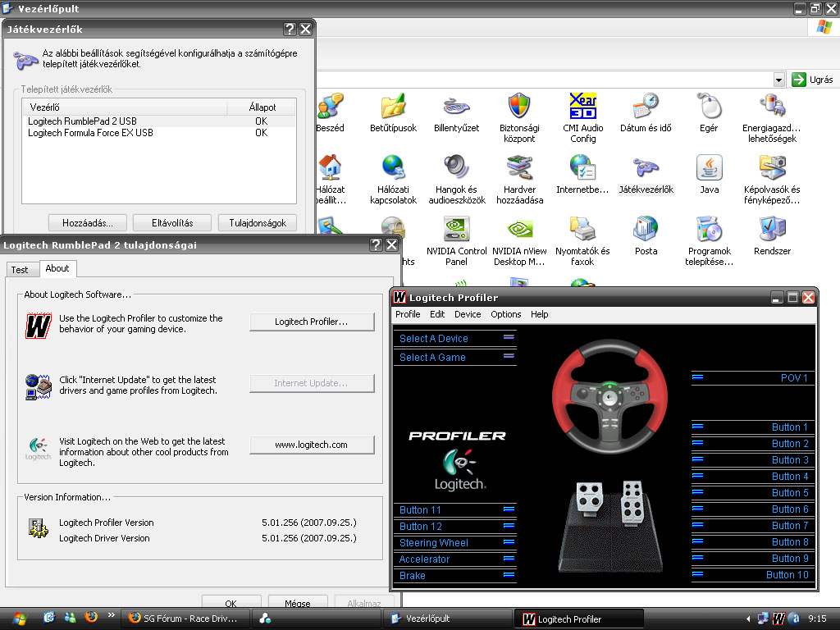Click the www.logitech.com button
Viewport: 840px width, 630px height.
click(312, 445)
